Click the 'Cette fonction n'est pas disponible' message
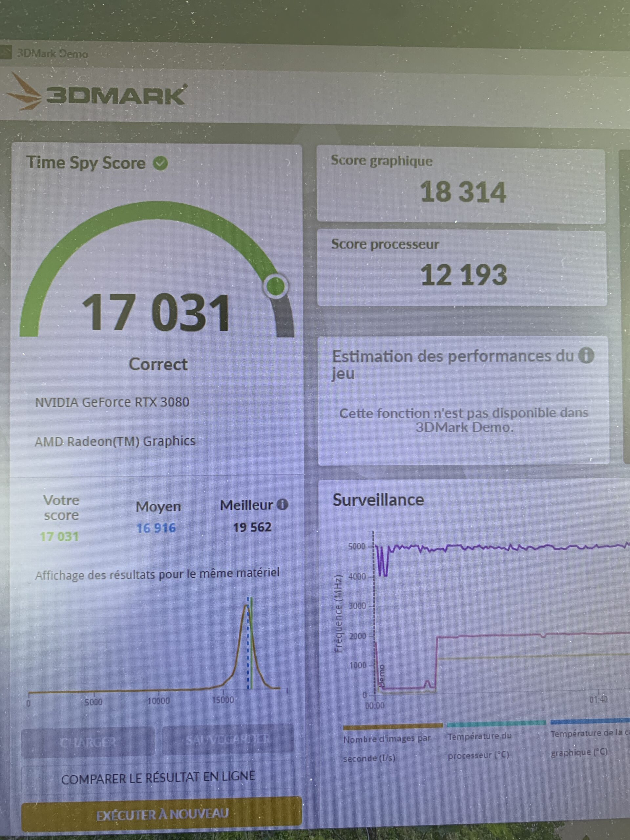 click(464, 420)
